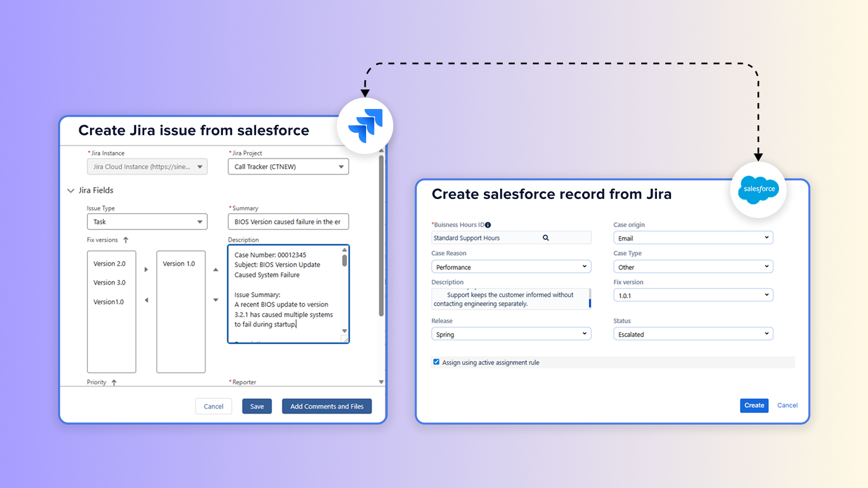868x488 pixels.
Task: Move selected fix version up
Action: pyautogui.click(x=215, y=269)
